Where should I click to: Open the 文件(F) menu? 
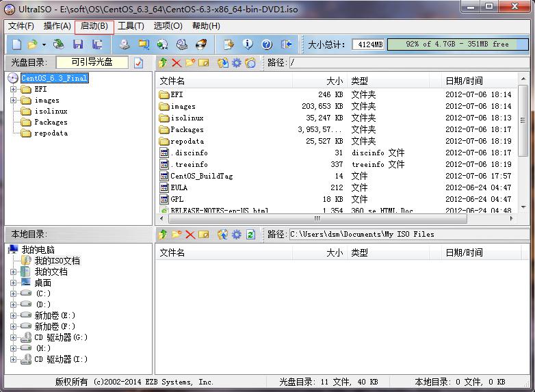[21, 26]
